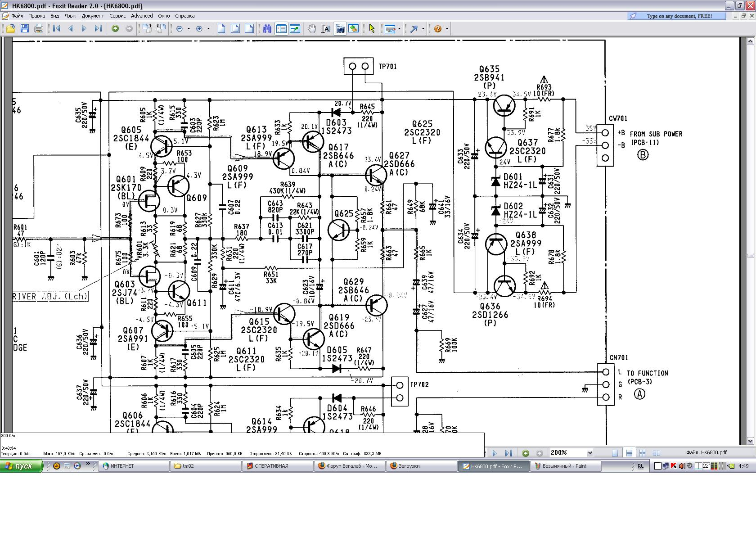Click the vertical scrollbar up arrow
Image resolution: width=756 pixels, height=551 pixels.
(x=751, y=41)
